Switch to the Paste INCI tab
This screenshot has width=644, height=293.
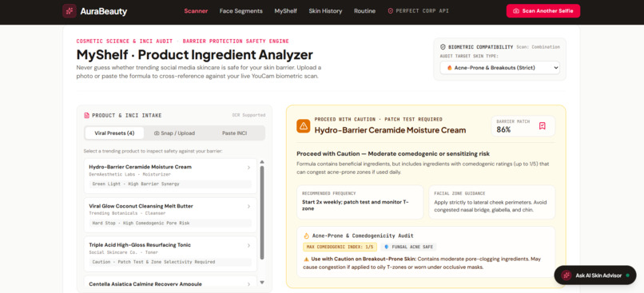(x=235, y=133)
